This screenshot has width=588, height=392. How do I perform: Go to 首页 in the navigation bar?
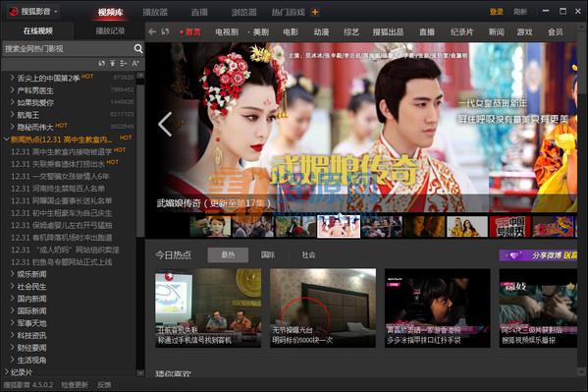(192, 32)
